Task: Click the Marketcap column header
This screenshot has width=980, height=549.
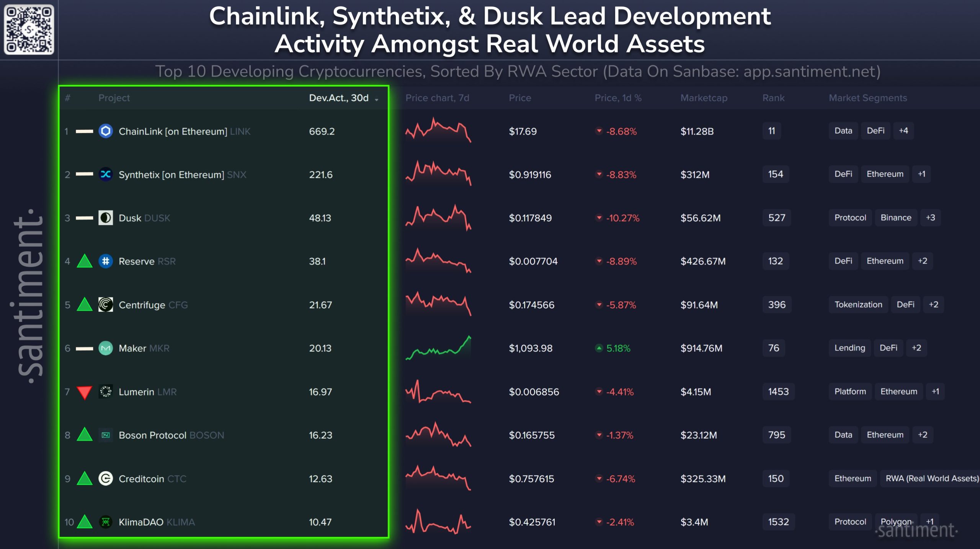Action: tap(704, 98)
